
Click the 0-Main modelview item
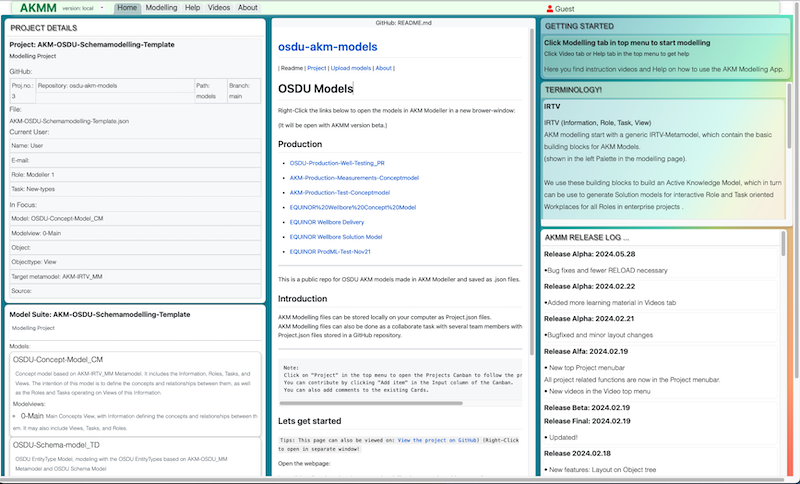pyautogui.click(x=32, y=416)
